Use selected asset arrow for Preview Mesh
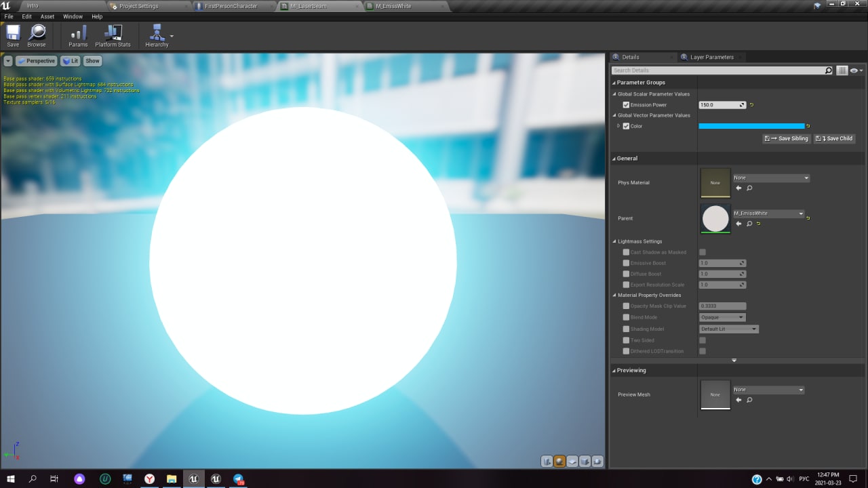The image size is (868, 488). [738, 400]
